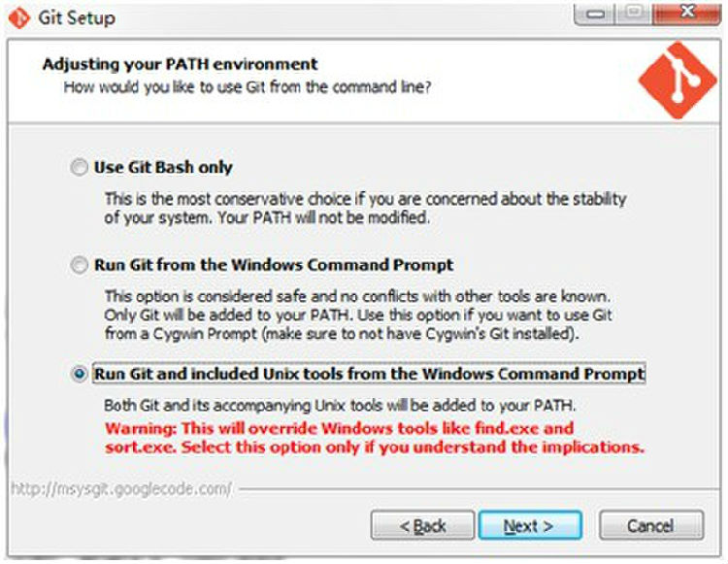Click the Git icon in the title bar
Screen dimensions: 728x564
[19, 18]
